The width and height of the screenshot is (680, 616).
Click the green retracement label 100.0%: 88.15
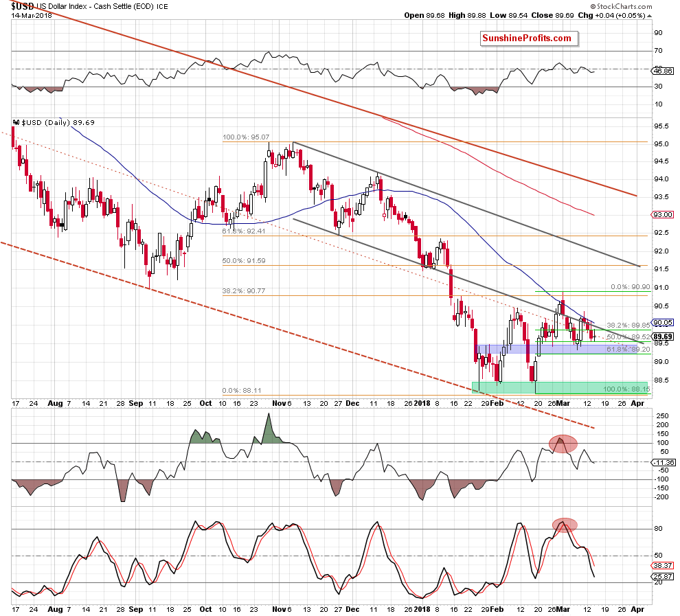(x=626, y=389)
